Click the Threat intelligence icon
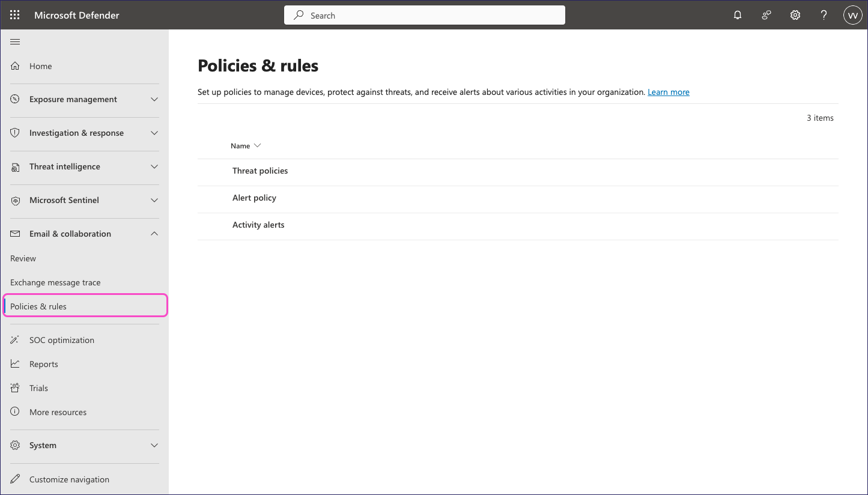Screen dimensions: 868x495 (x=15, y=166)
